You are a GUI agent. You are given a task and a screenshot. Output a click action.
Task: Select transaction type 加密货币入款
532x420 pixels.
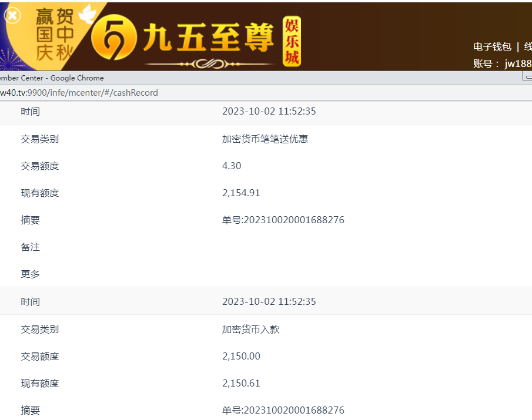pyautogui.click(x=251, y=329)
